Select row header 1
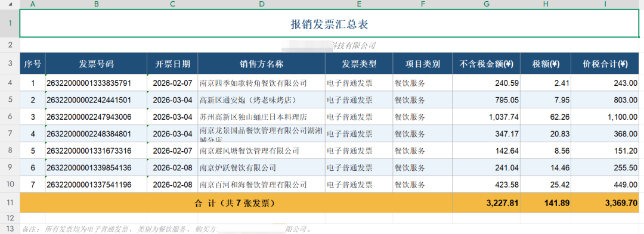The height and width of the screenshot is (234, 644). coord(10,24)
